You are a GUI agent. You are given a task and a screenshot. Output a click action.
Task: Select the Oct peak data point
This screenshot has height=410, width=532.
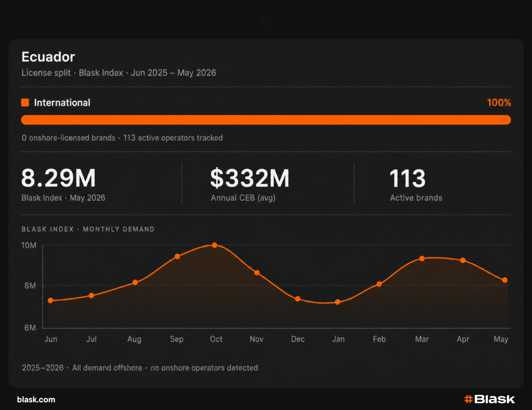215,245
